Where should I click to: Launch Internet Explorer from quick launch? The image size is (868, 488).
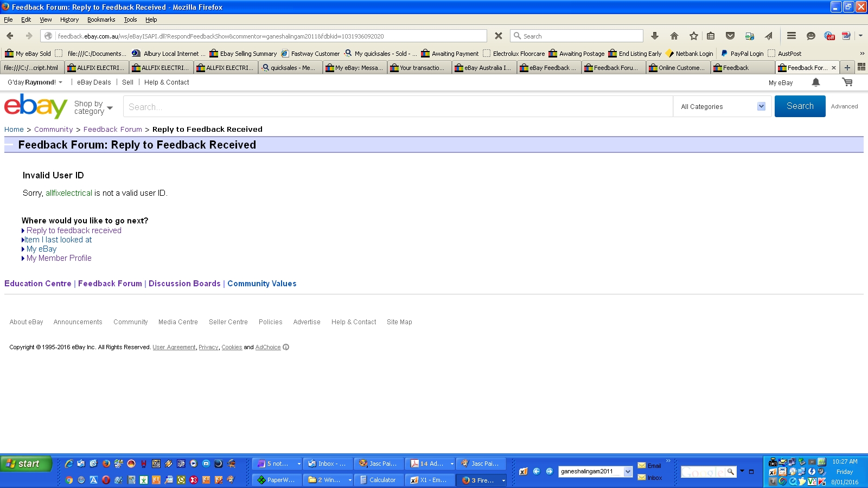[x=69, y=464]
